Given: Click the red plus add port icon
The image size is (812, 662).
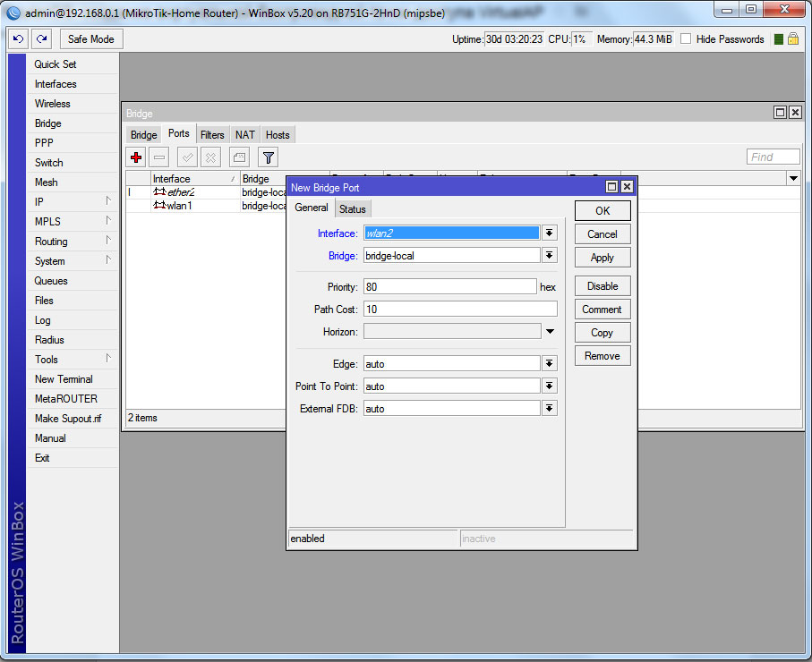Looking at the screenshot, I should [136, 157].
